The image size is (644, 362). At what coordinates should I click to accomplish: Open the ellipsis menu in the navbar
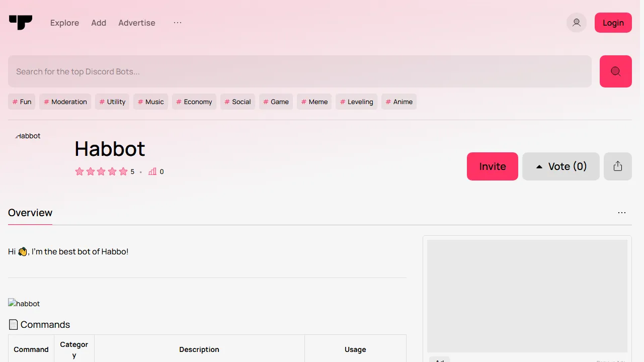pos(177,23)
